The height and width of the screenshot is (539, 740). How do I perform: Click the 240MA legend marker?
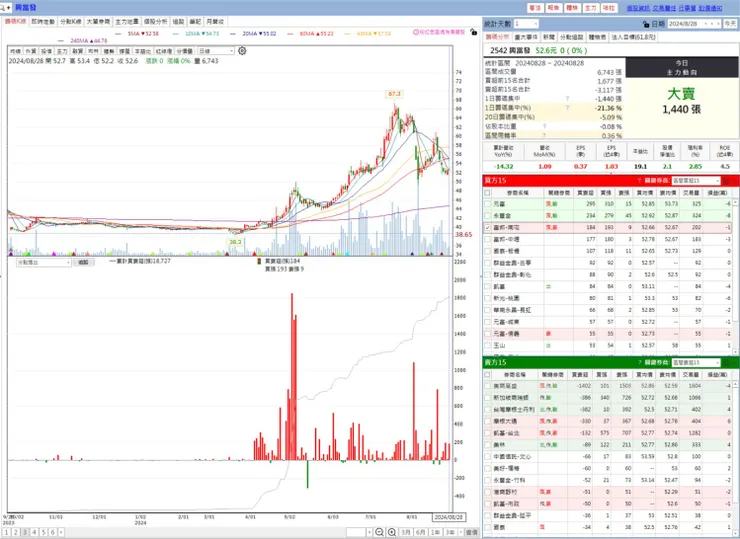[x=60, y=41]
